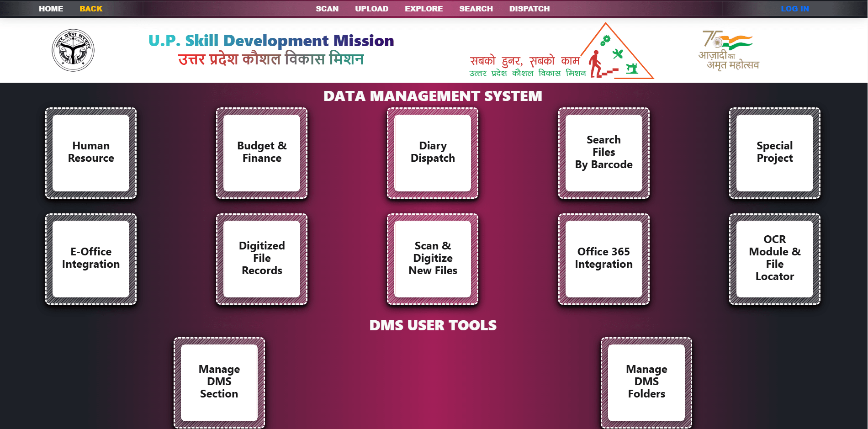Open the SEARCH menu item

point(476,9)
